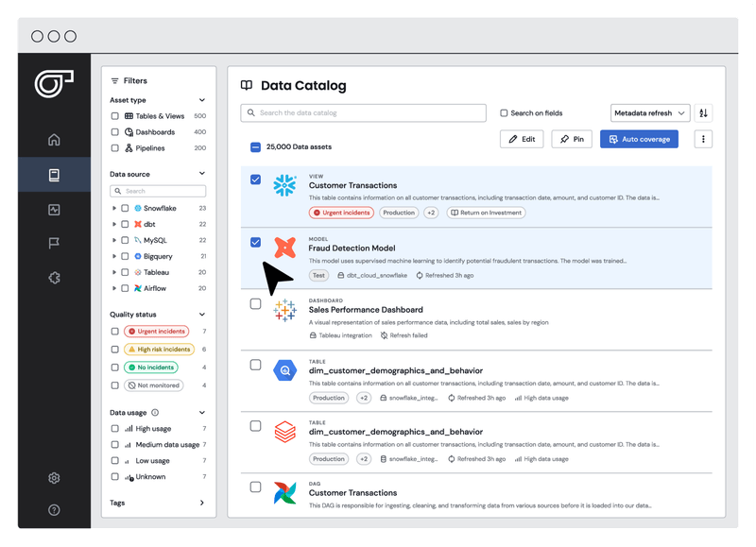The height and width of the screenshot is (547, 756).
Task: Click the sort order icon
Action: (x=703, y=113)
